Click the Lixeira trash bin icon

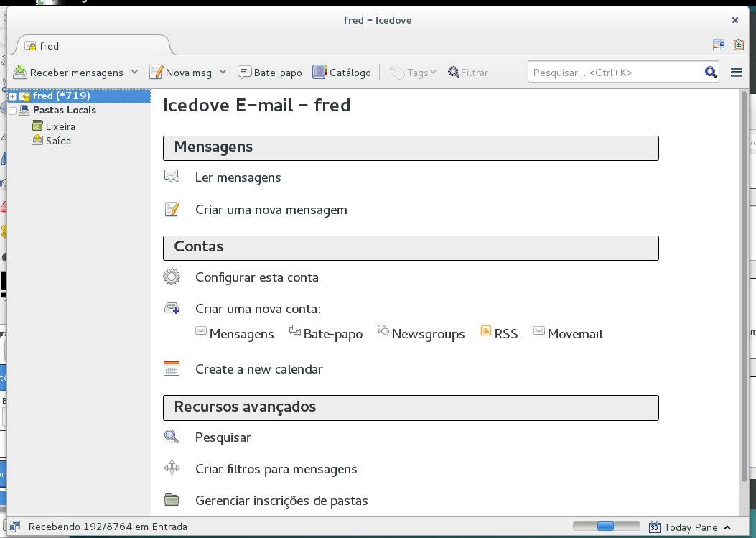[x=37, y=126]
